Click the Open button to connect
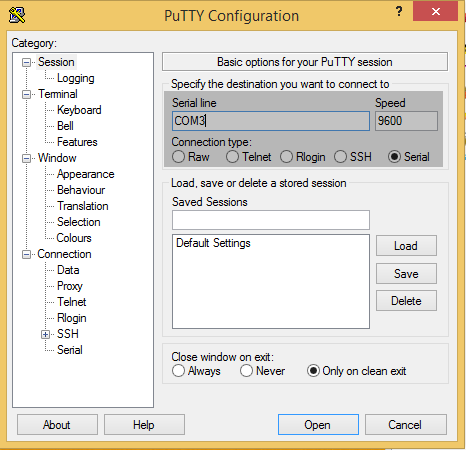This screenshot has height=450, width=466. pos(318,425)
